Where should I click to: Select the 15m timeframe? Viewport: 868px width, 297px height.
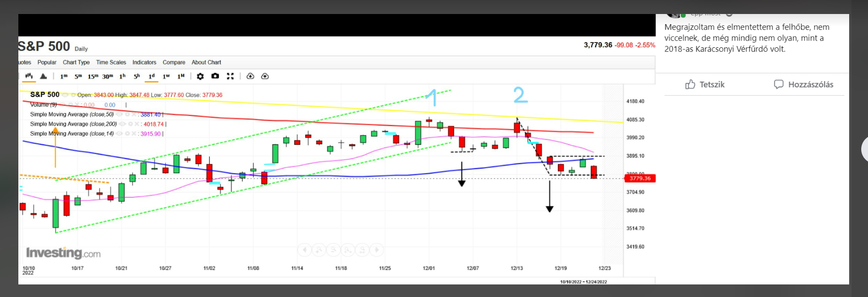click(93, 76)
